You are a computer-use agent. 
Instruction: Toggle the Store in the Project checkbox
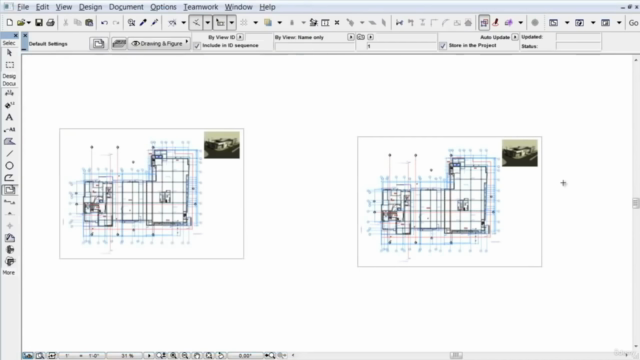[x=443, y=46]
